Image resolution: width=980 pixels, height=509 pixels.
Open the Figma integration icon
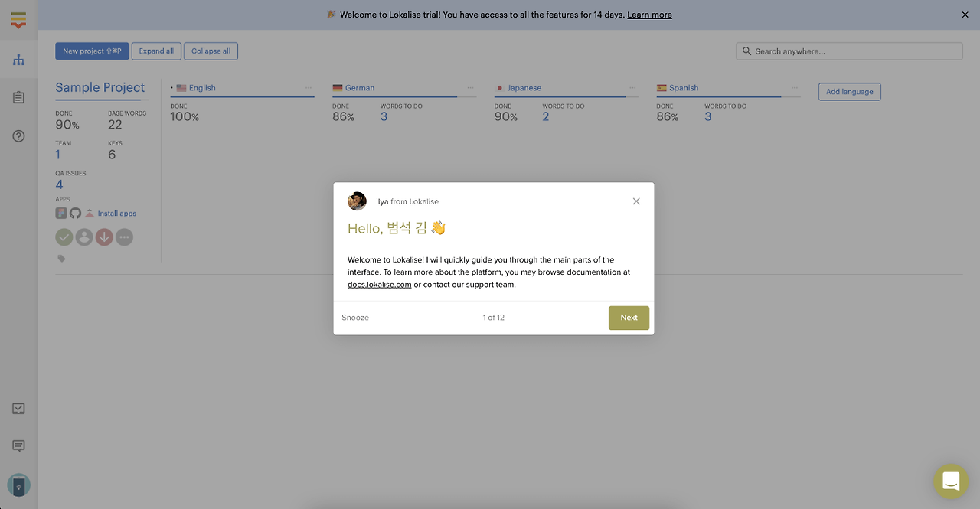[60, 212]
